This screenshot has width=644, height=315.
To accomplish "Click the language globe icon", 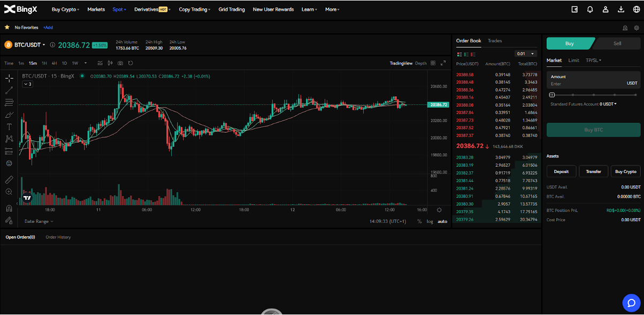I will [636, 9].
